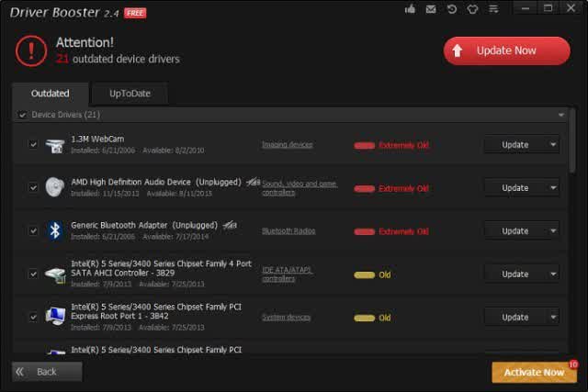Viewport: 588px width, 392px height.
Task: Open IDE ATA/ATAPI controllers link
Action: 288,274
